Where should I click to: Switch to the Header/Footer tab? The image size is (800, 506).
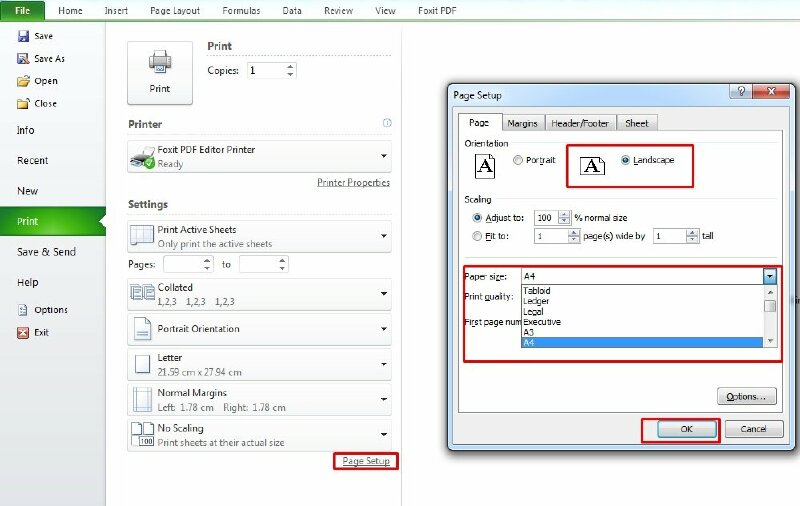(580, 123)
